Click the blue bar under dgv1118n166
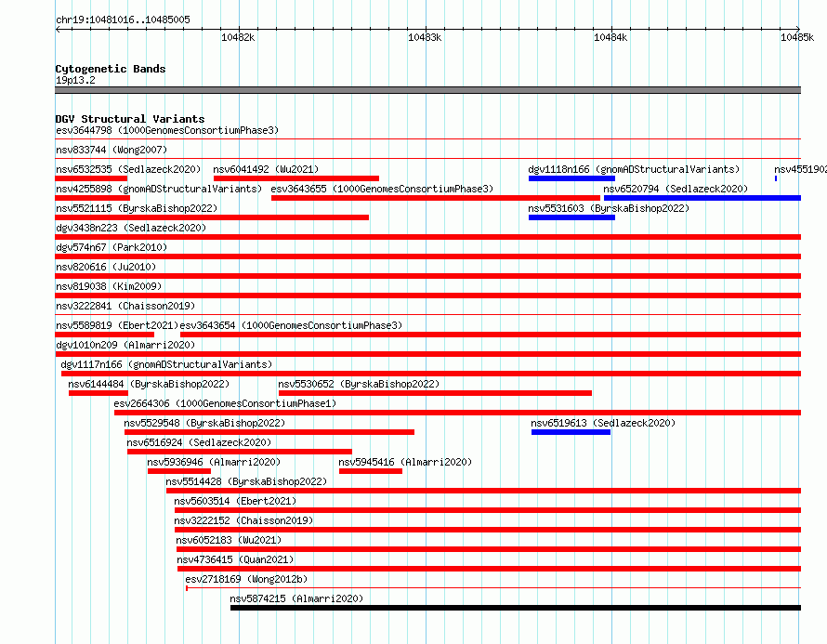Screen dimensions: 827x644 pyautogui.click(x=571, y=178)
